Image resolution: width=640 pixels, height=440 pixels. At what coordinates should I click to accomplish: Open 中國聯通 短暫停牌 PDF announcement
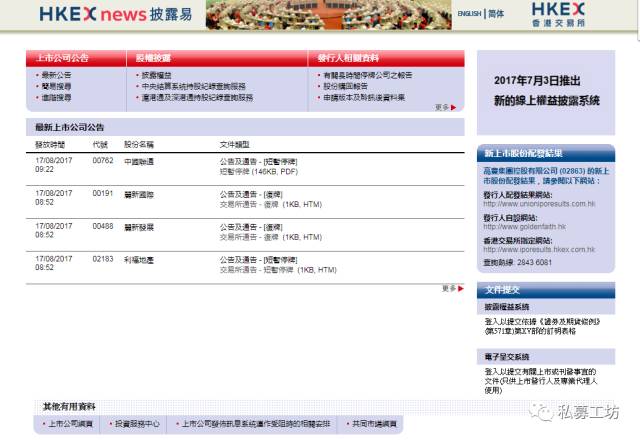click(259, 172)
